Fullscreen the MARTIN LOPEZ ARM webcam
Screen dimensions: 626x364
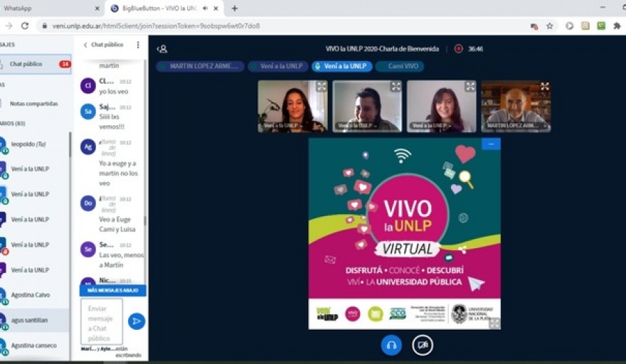click(545, 86)
